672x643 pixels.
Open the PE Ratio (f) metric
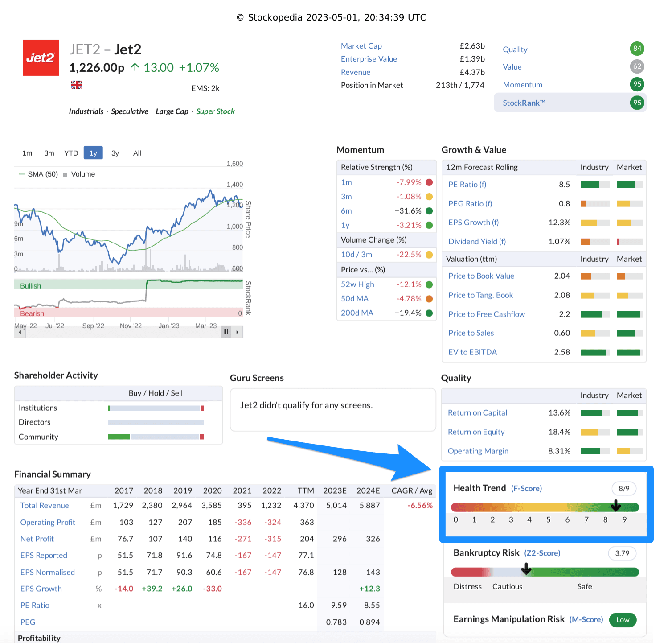pyautogui.click(x=467, y=185)
